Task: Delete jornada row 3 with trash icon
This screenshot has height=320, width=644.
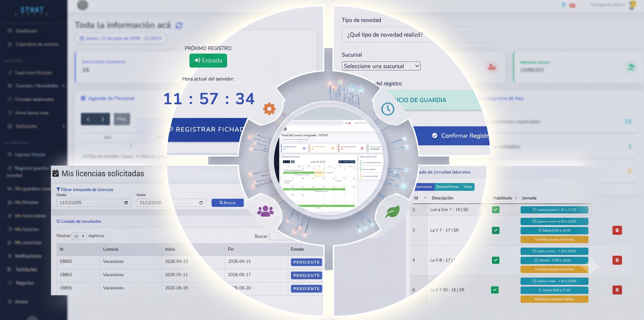Action: 617,230
